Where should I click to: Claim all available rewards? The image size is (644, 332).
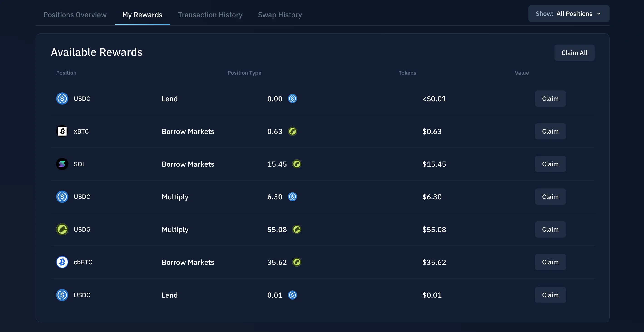[574, 53]
